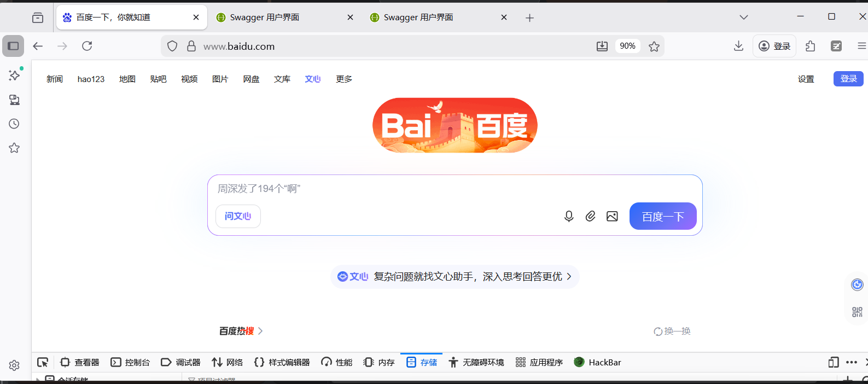Viewport: 868px width, 384px height.
Task: Open the 新闻 news link
Action: [55, 79]
